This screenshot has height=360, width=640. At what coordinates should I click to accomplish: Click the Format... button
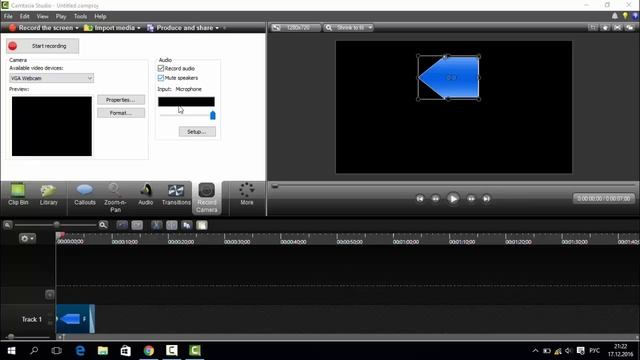point(121,113)
